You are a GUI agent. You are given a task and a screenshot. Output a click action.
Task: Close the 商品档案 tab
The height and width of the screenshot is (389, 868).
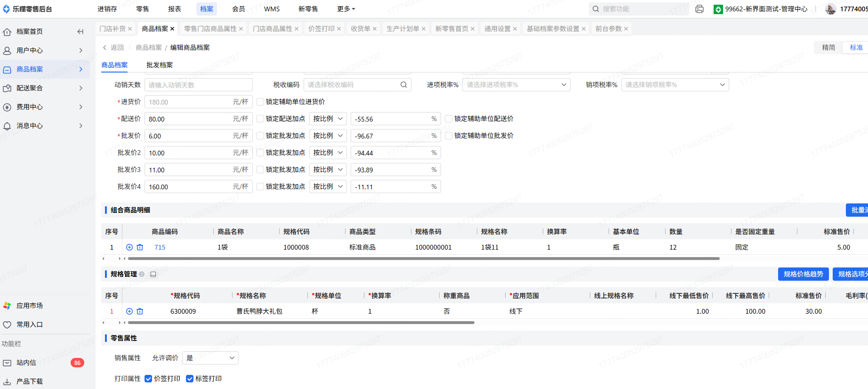click(x=172, y=29)
